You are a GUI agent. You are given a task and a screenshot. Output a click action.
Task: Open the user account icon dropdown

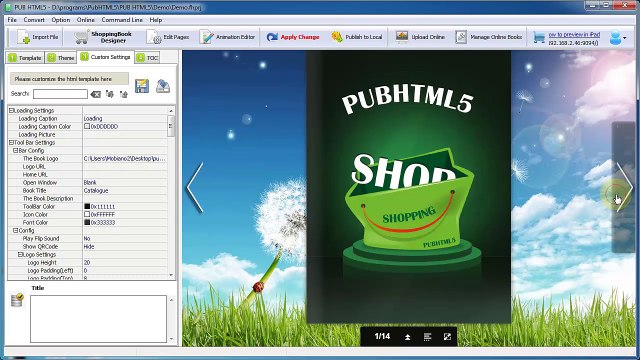(618, 38)
